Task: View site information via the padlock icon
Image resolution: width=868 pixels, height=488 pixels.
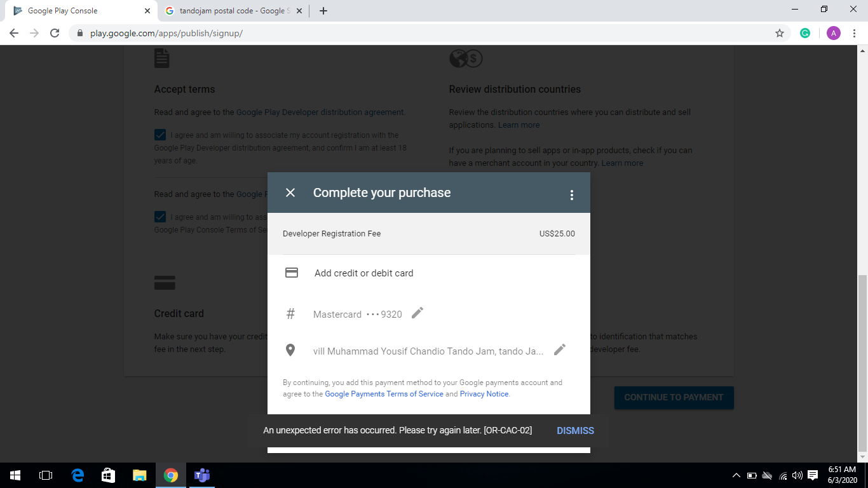Action: click(x=80, y=33)
